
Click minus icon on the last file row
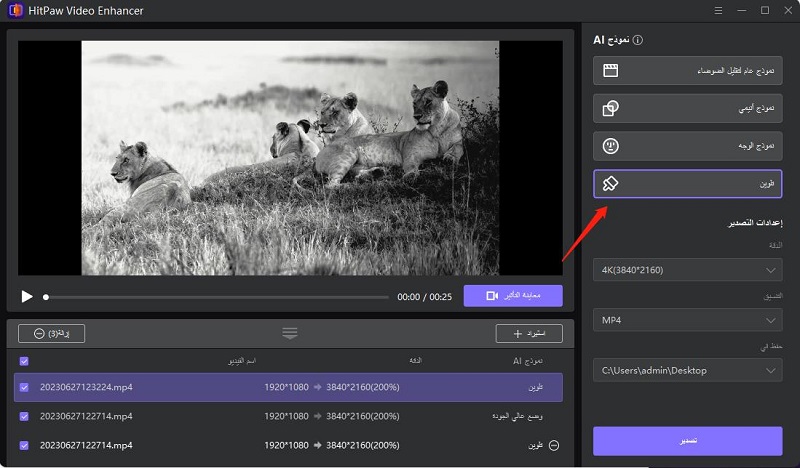pyautogui.click(x=554, y=445)
